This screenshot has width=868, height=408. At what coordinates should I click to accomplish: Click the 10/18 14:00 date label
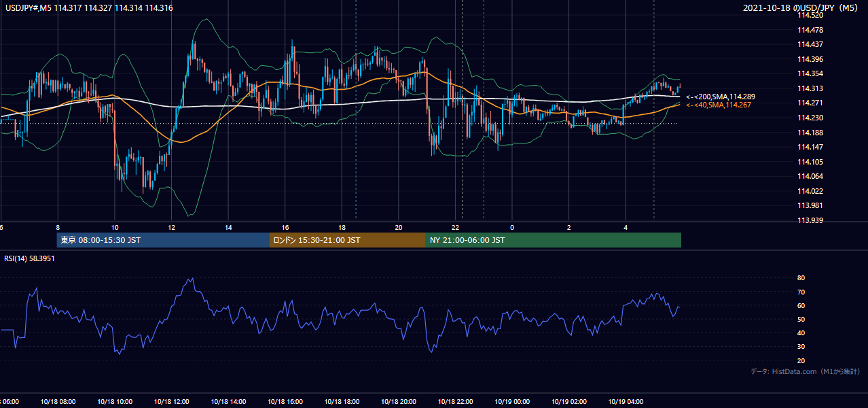pos(228,402)
